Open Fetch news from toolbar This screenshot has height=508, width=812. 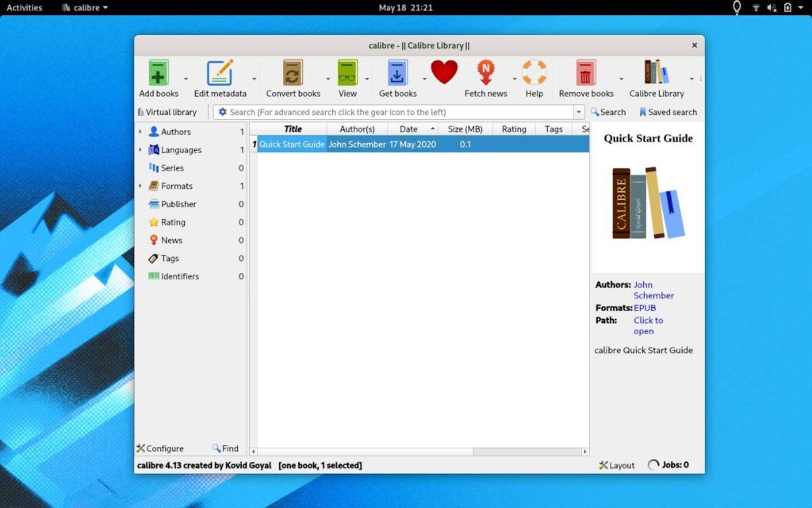pyautogui.click(x=485, y=74)
